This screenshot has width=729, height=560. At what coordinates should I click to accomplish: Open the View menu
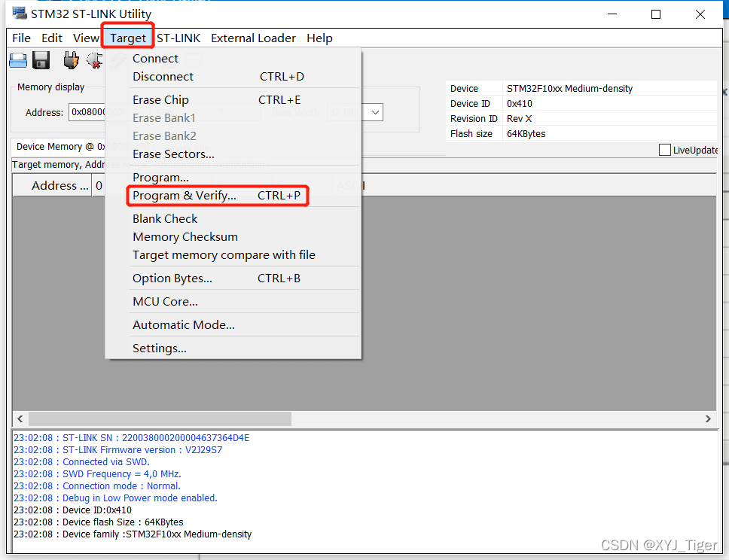click(86, 38)
